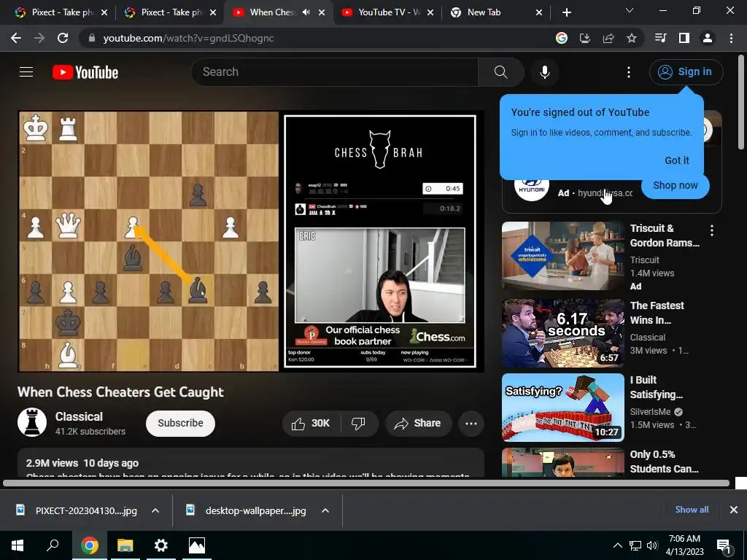Viewport: 747px width, 560px height.
Task: Switch to the YouTube TV tab
Action: point(389,12)
